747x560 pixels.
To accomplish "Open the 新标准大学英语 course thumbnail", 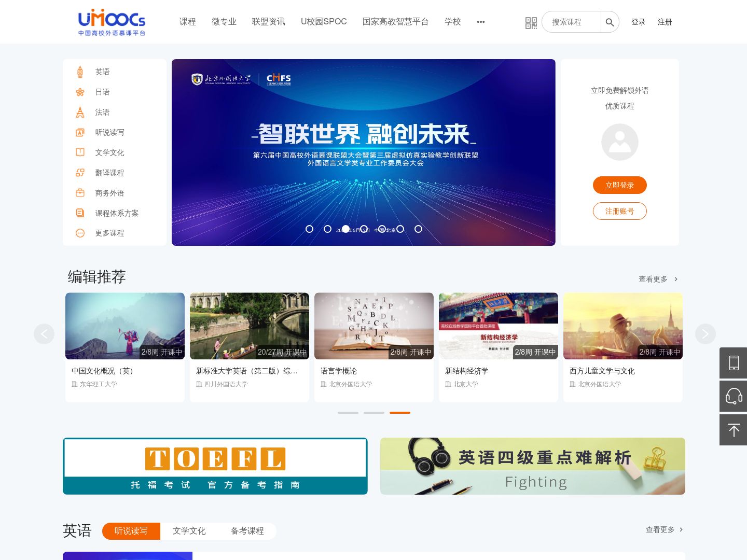I will 250,326.
